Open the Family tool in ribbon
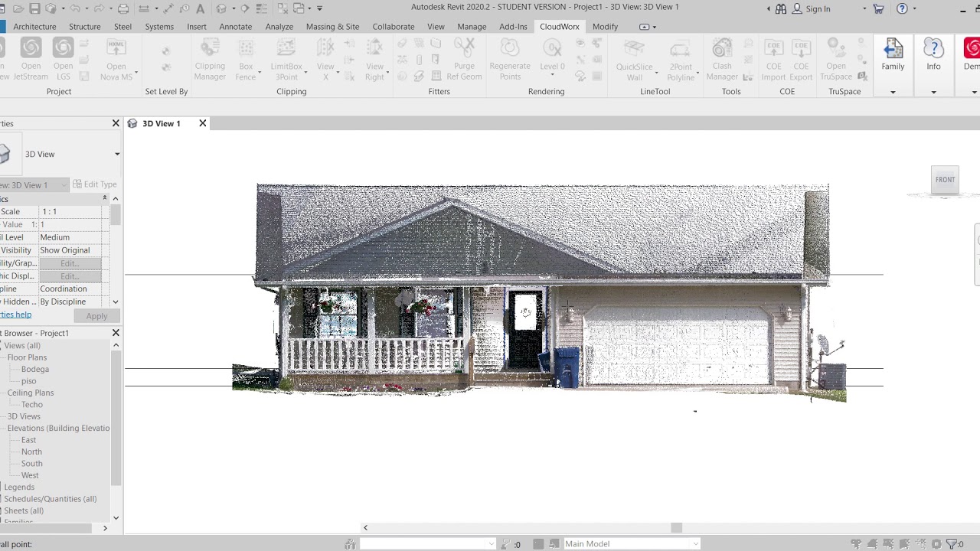This screenshot has height=551, width=980. point(893,55)
